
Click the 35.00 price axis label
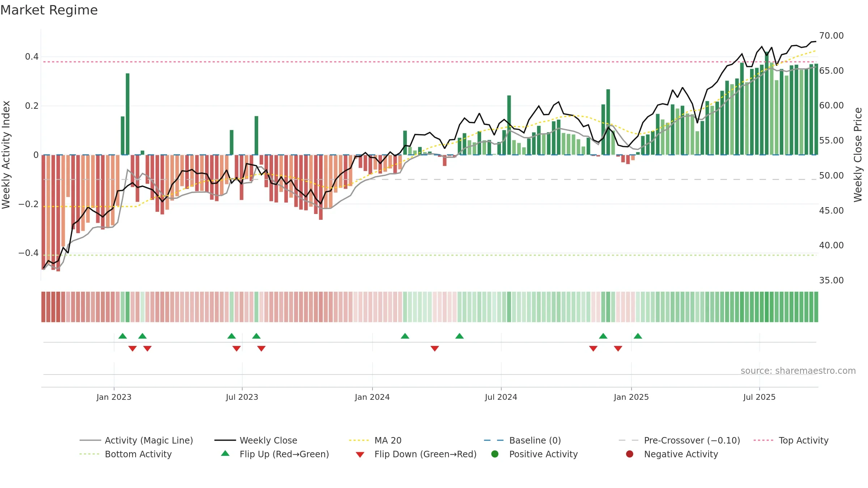click(831, 281)
